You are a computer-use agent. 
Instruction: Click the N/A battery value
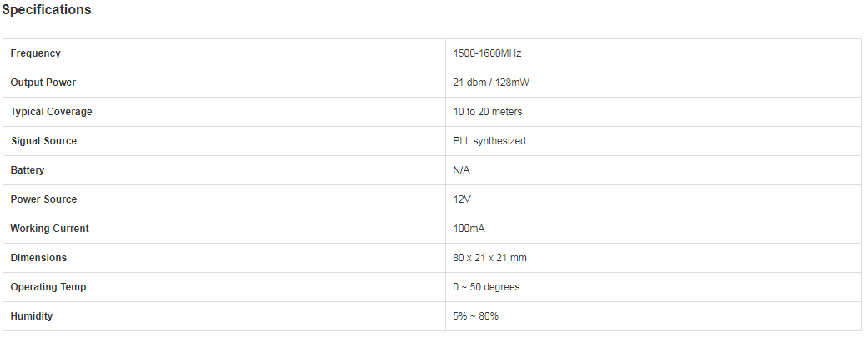tap(461, 170)
